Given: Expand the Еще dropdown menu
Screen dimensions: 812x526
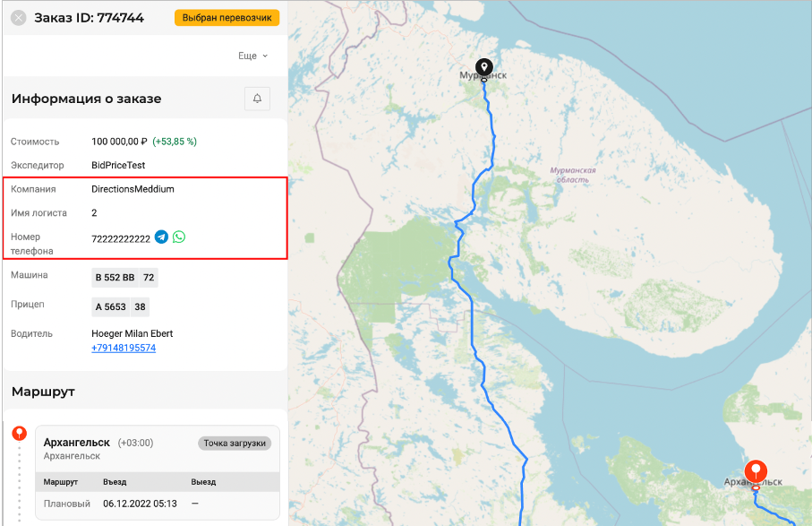Looking at the screenshot, I should tap(252, 56).
